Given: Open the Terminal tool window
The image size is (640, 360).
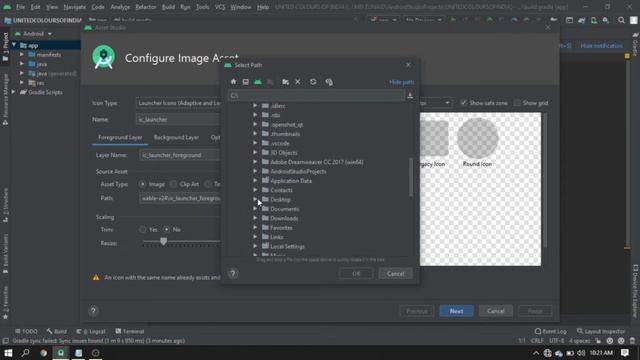Looking at the screenshot, I should coord(130,331).
